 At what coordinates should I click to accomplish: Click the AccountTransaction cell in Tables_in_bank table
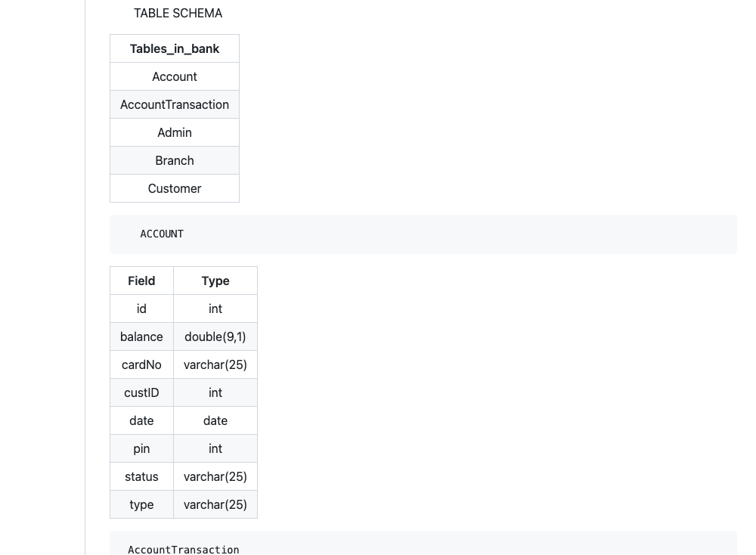(x=175, y=104)
